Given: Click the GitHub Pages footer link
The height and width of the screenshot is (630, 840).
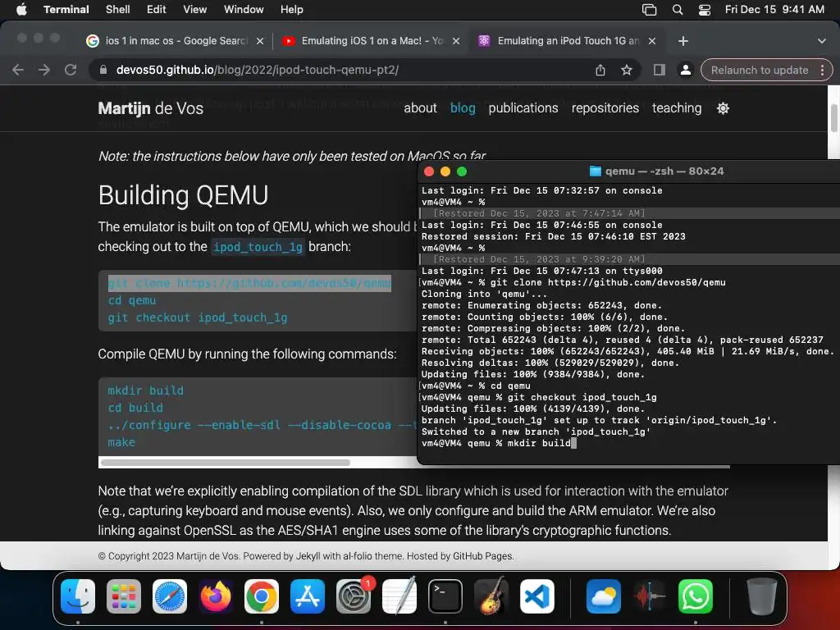Looking at the screenshot, I should 482,556.
